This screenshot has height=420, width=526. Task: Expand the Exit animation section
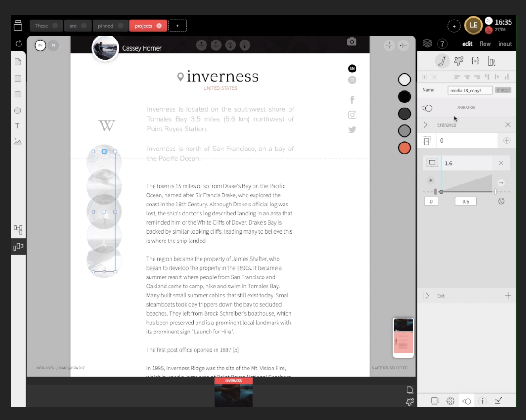click(426, 296)
